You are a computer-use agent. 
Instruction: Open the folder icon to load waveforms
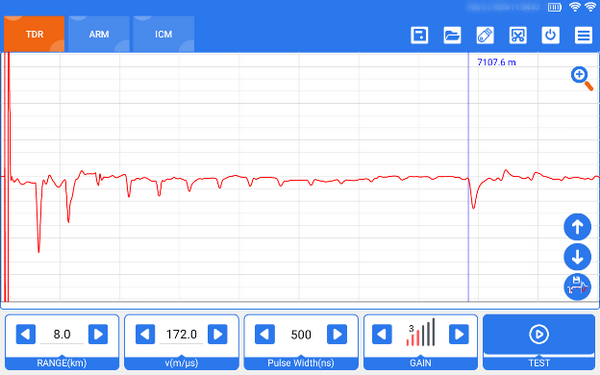[452, 35]
